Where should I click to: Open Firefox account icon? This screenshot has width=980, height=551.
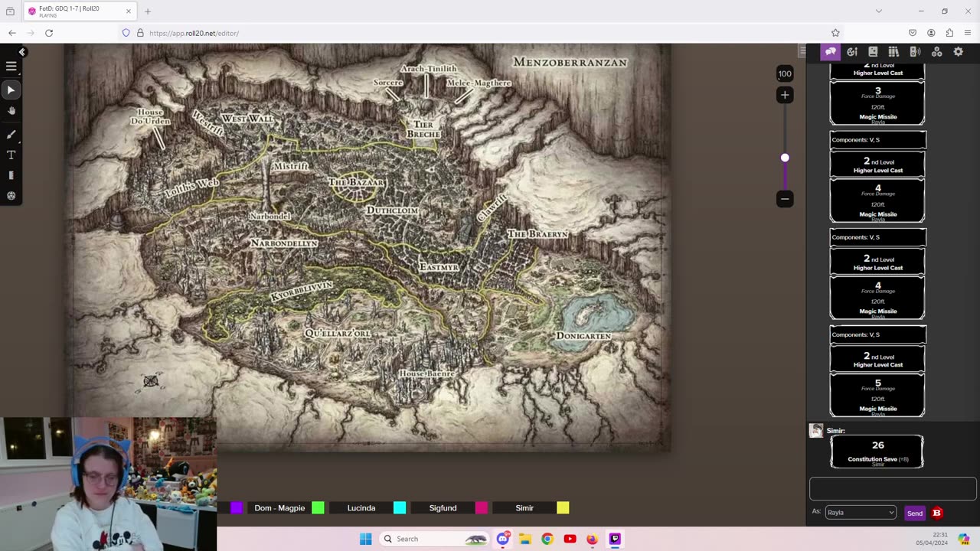click(931, 33)
